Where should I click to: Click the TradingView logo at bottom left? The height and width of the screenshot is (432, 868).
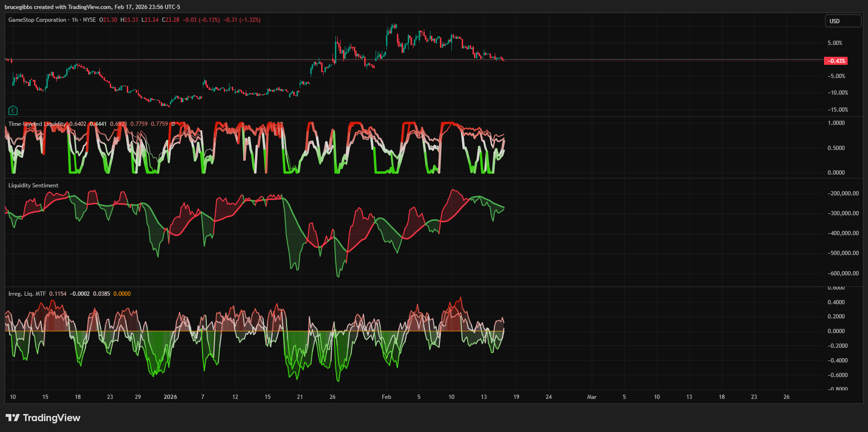point(43,418)
